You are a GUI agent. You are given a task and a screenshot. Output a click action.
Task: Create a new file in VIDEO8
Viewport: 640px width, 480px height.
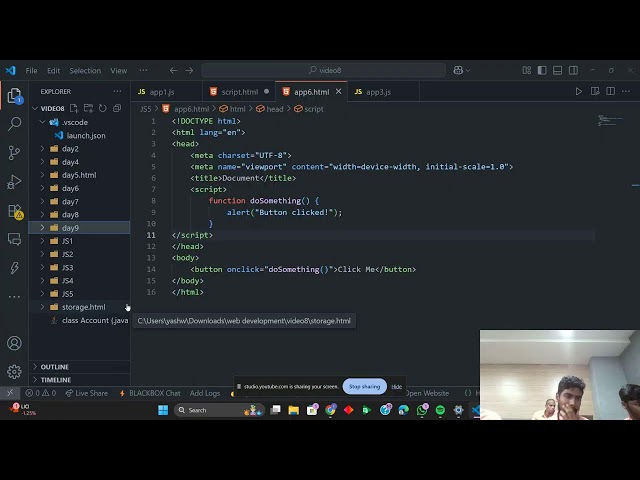74,108
